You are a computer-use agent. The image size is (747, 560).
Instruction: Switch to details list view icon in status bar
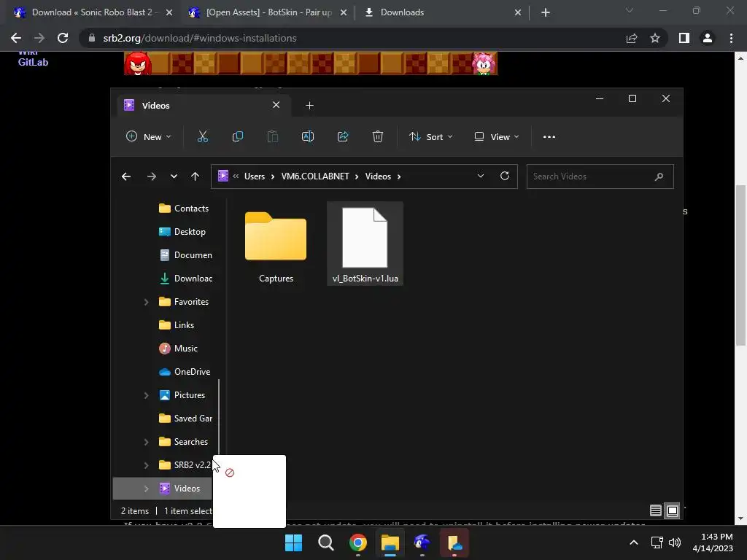(656, 511)
